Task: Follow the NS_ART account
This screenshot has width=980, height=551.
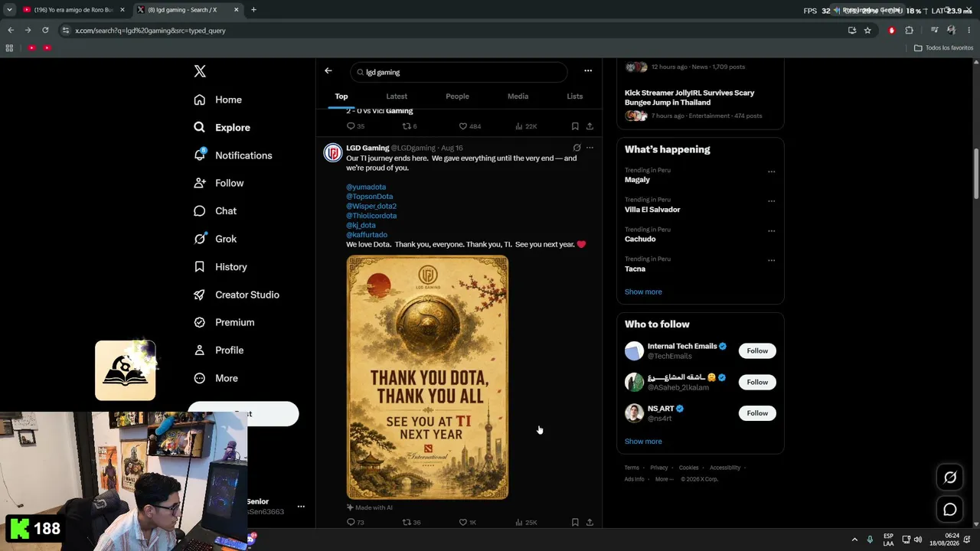Action: click(757, 413)
